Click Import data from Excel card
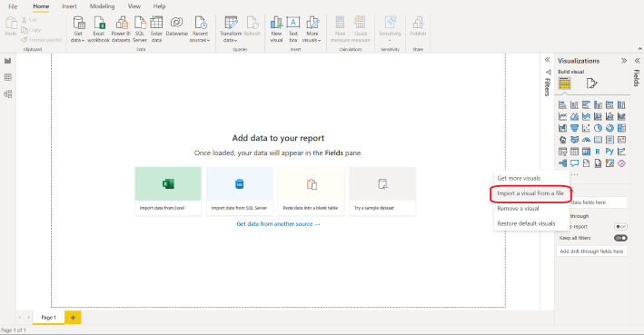This screenshot has height=335, width=644. coord(168,191)
